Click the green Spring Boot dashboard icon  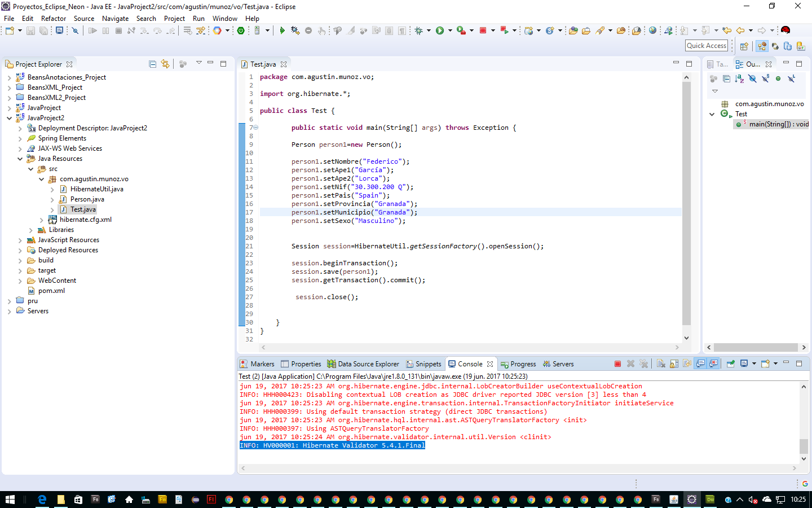pyautogui.click(x=241, y=30)
